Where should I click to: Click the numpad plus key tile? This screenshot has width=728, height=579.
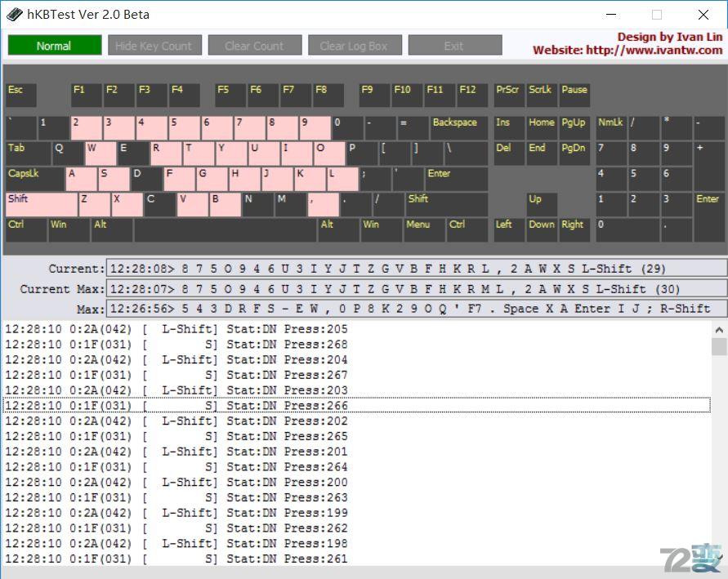709,166
